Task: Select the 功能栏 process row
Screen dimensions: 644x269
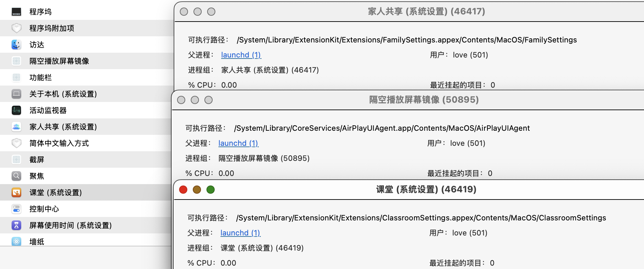Action: pyautogui.click(x=41, y=77)
